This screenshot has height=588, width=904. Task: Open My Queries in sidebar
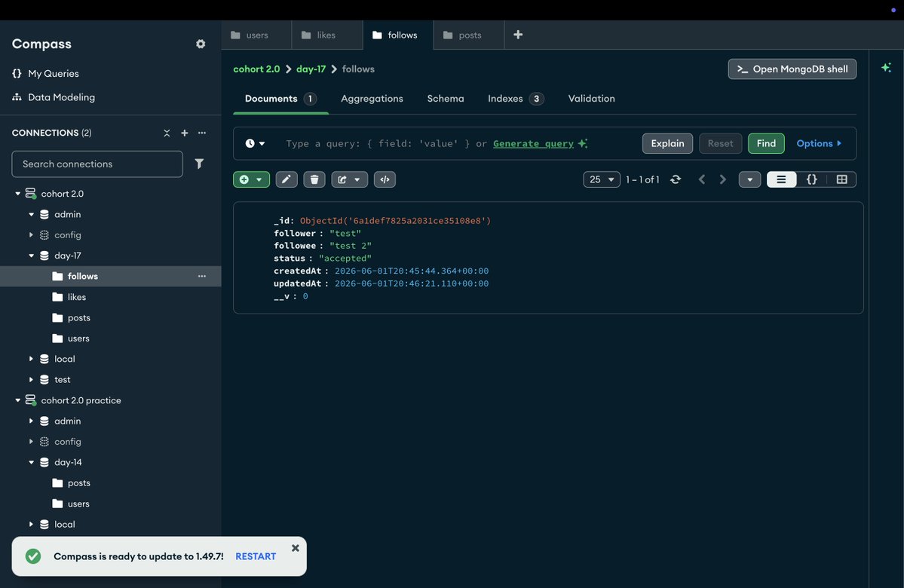point(45,73)
